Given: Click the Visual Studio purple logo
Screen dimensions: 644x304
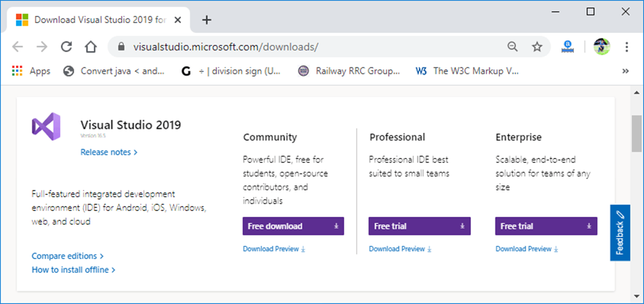Looking at the screenshot, I should coord(46,126).
